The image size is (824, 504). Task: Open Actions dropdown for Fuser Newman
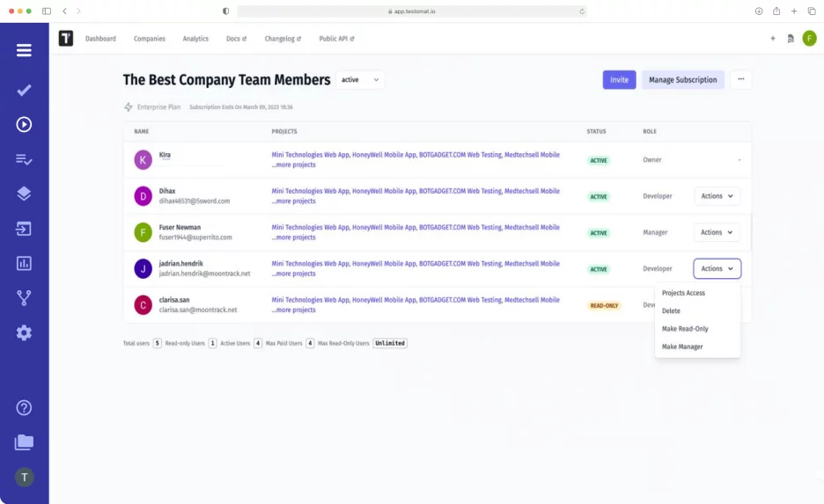click(x=717, y=232)
